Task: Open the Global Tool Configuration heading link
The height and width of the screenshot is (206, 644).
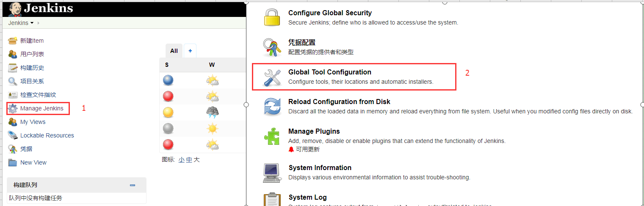Action: point(330,72)
